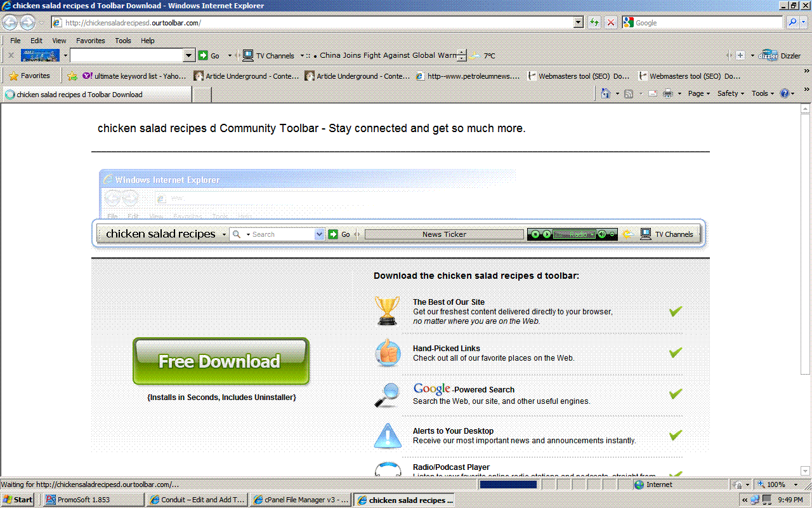
Task: Open the Dizzler toolbar item
Action: [x=780, y=56]
